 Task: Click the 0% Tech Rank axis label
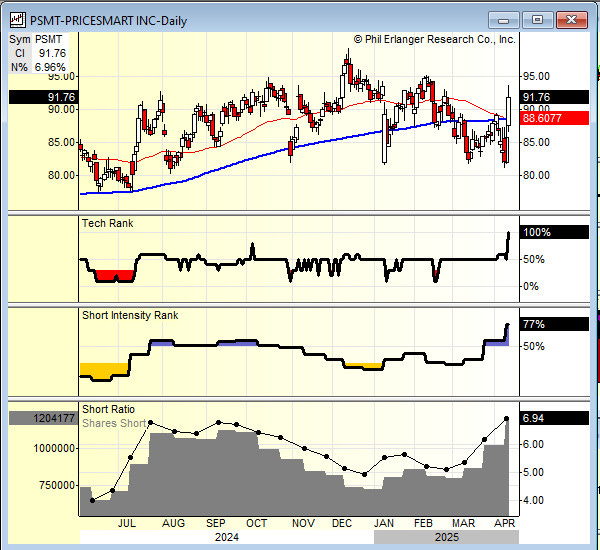click(x=530, y=286)
